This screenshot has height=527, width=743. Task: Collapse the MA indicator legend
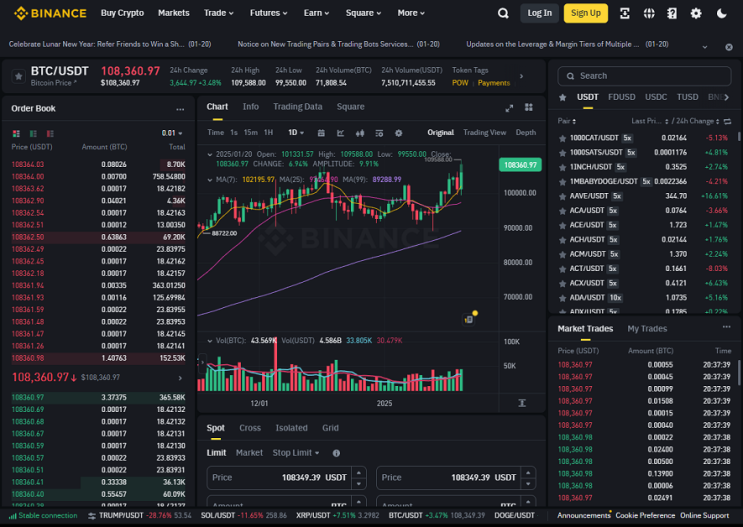pyautogui.click(x=210, y=180)
